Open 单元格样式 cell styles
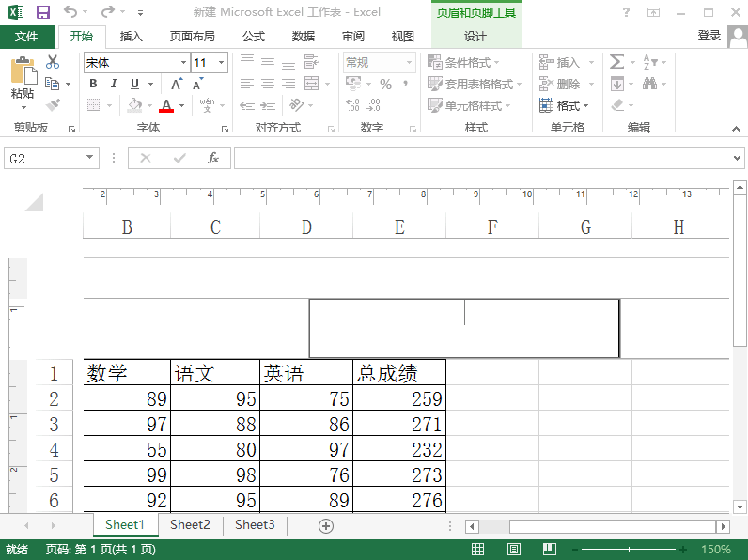Screen dimensions: 748x560 tap(469, 105)
